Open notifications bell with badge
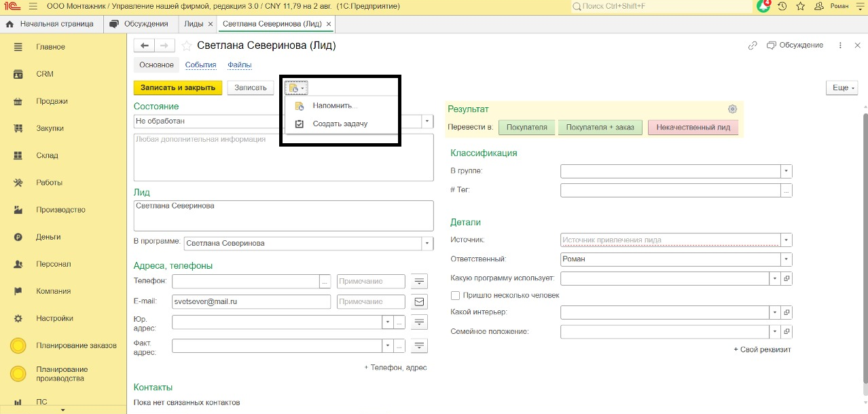Screen dimensions: 868x414 pos(763,6)
